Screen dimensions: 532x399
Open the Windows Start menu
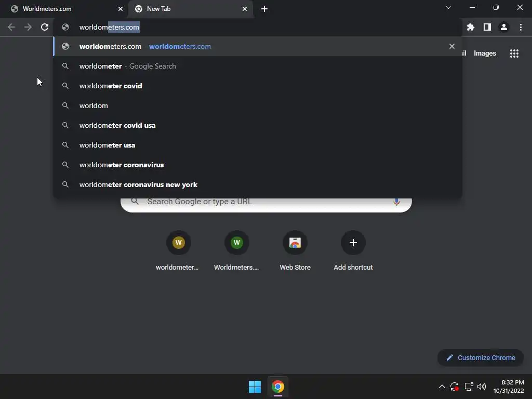coord(255,387)
